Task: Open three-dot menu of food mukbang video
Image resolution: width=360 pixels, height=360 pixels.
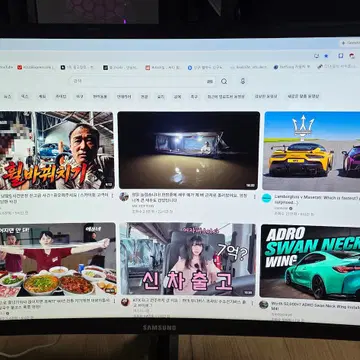Action: [x=114, y=300]
